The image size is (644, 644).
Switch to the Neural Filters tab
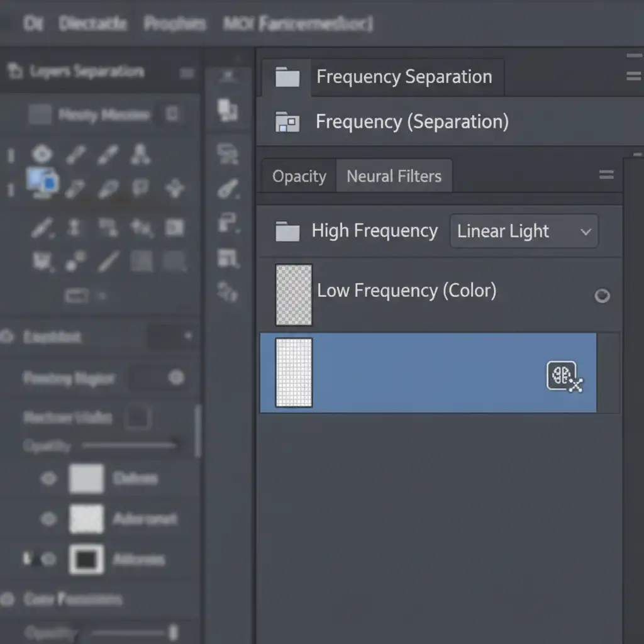coord(394,177)
